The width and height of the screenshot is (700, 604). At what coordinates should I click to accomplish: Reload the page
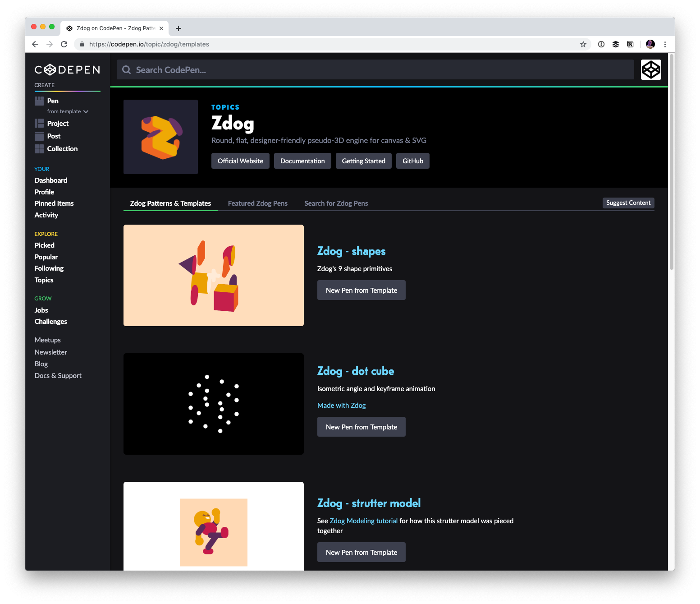pos(64,44)
